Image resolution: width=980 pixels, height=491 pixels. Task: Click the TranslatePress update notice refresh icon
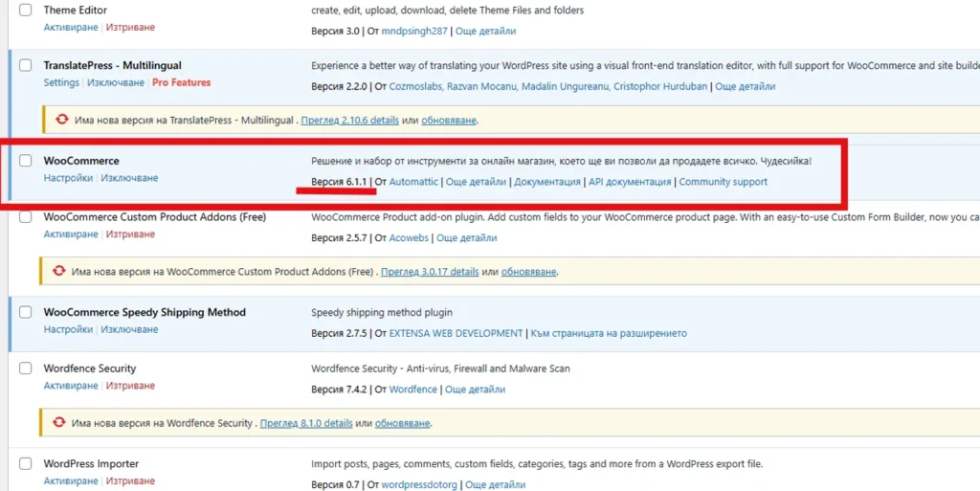point(61,120)
